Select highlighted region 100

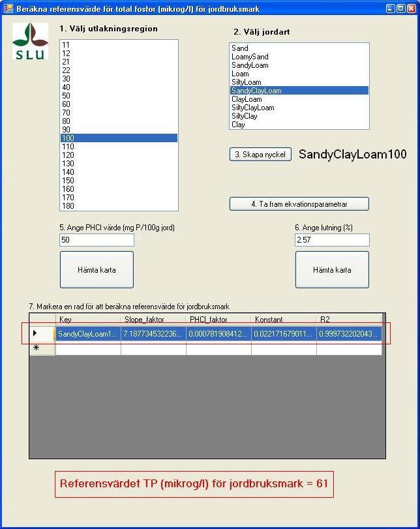(119, 138)
